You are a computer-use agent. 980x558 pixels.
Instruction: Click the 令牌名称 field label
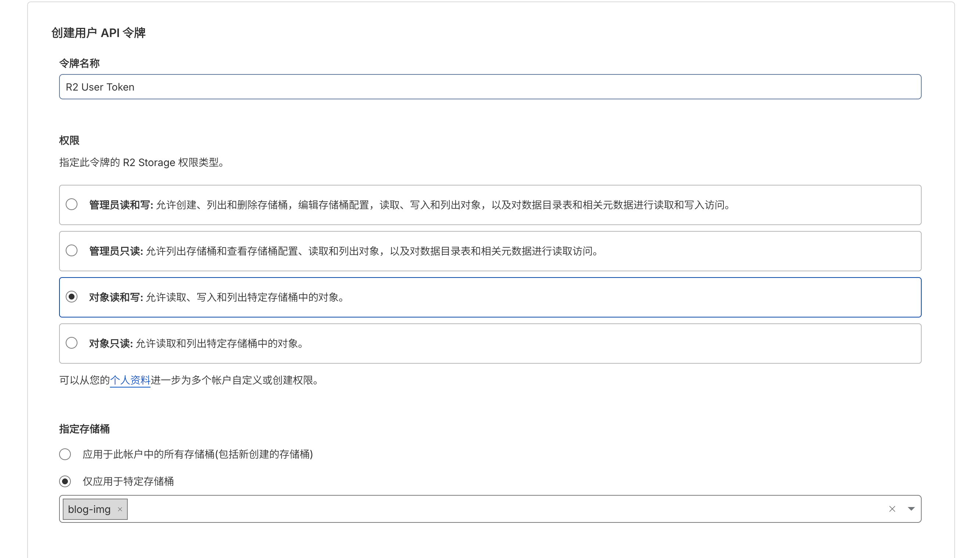[79, 63]
